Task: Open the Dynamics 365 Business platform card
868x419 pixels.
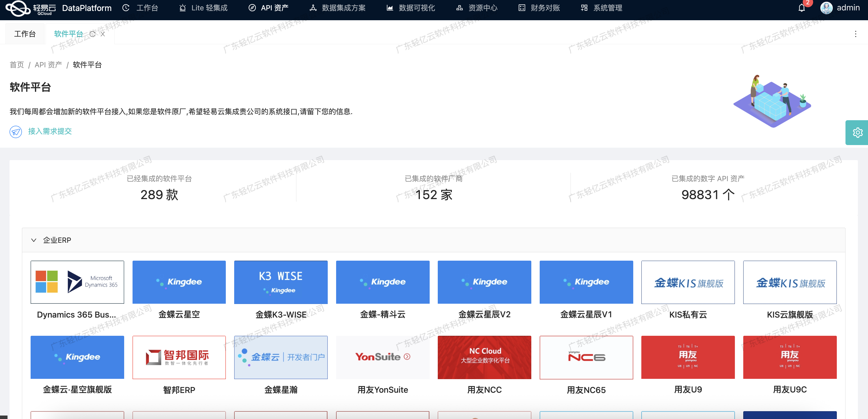Action: 77,290
